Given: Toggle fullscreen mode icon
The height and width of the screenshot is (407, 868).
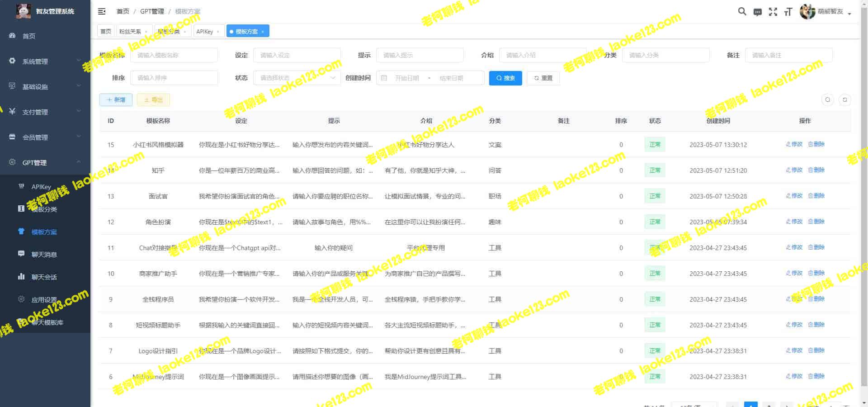Looking at the screenshot, I should [773, 12].
